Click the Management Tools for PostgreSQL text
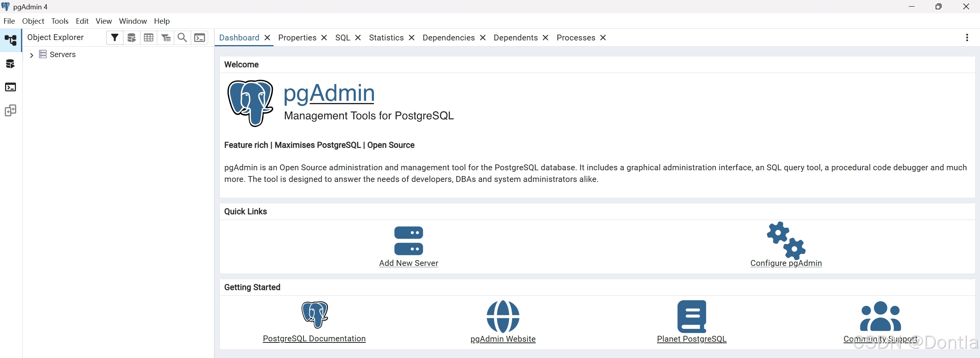980x358 pixels. click(369, 116)
